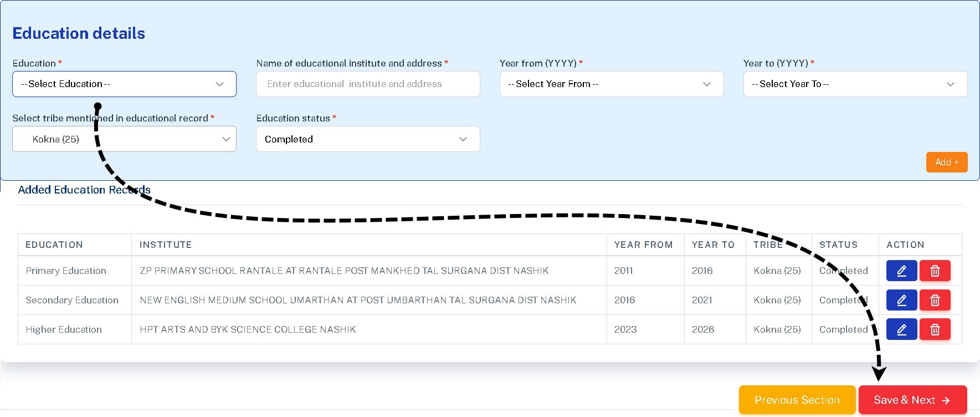Select the HPT Arts and BYK Science College cell
The height and width of the screenshot is (417, 980).
(x=248, y=329)
